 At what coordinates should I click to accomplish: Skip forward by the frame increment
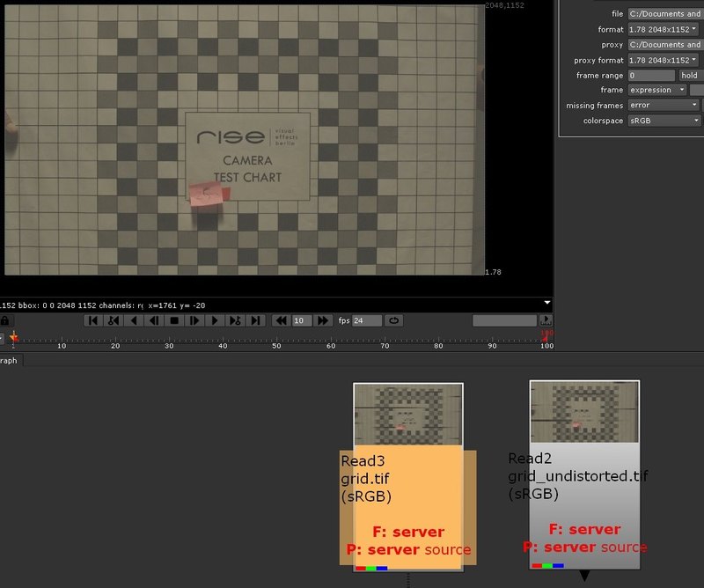pyautogui.click(x=323, y=321)
